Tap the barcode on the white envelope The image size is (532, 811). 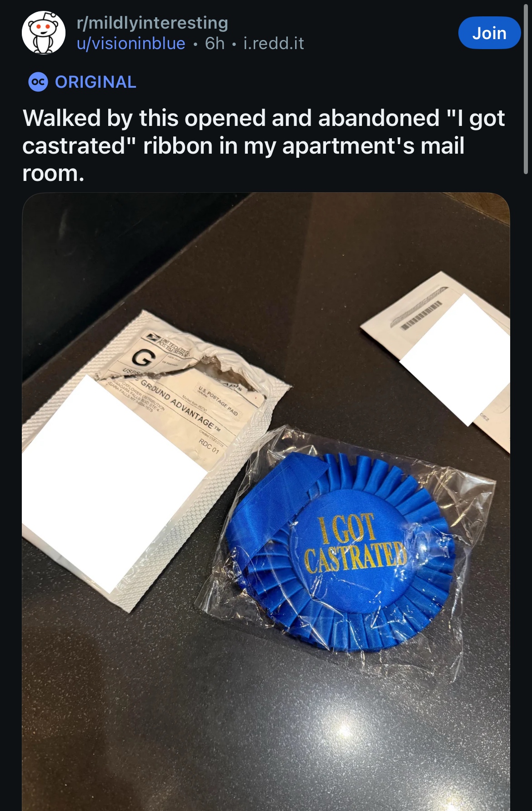point(420,314)
